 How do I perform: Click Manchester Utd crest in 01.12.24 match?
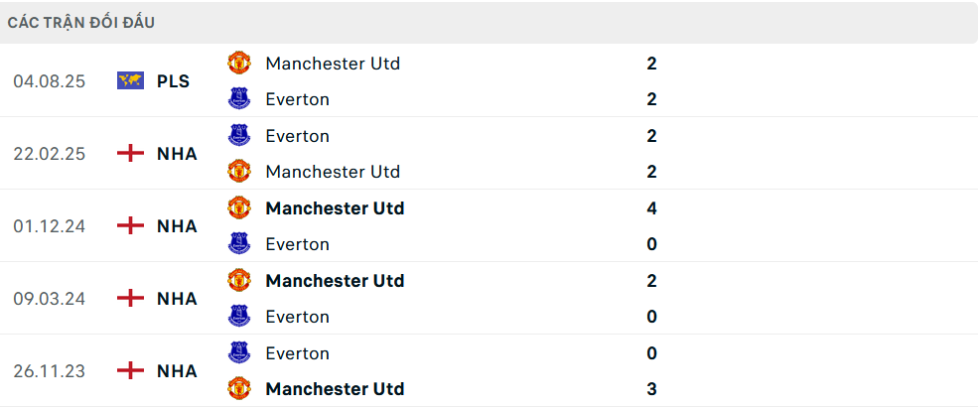click(x=239, y=208)
